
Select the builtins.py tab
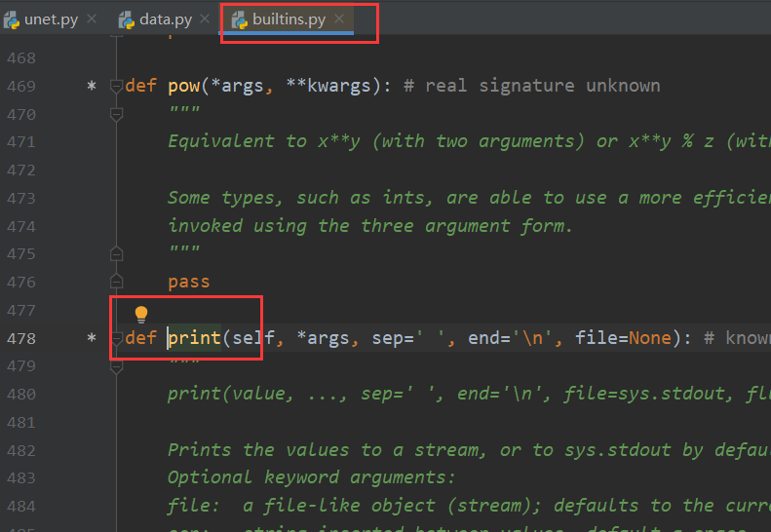pyautogui.click(x=289, y=19)
